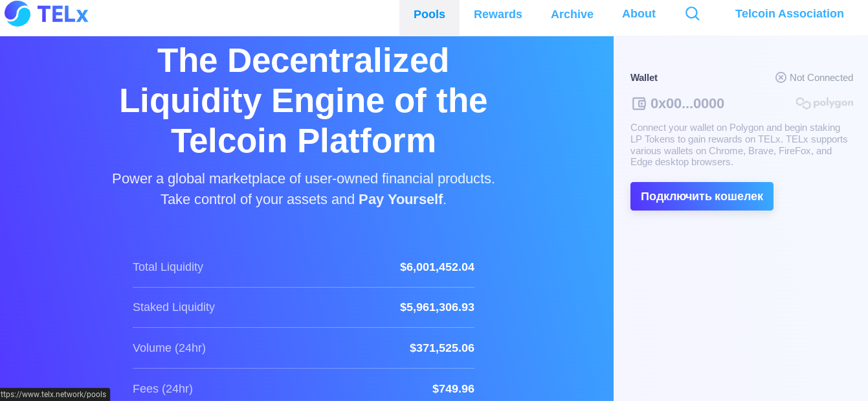Screen dimensions: 868x401
Task: Click the Wallet panel heading
Action: (643, 78)
